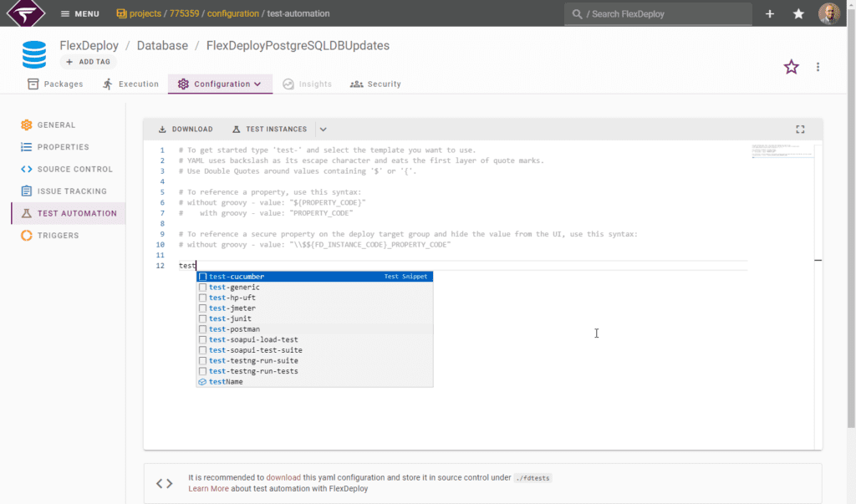Open the create new plus icon
856x504 pixels.
(769, 13)
